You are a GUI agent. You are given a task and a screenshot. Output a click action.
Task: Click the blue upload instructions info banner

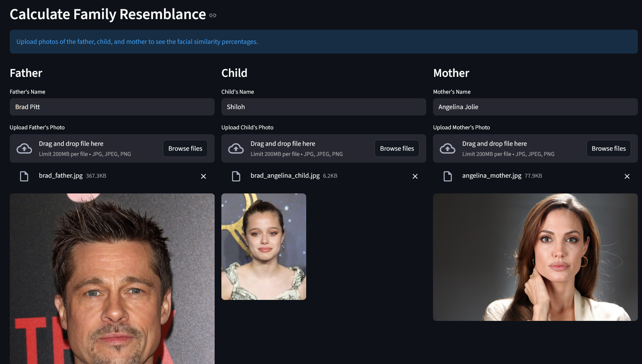click(323, 42)
